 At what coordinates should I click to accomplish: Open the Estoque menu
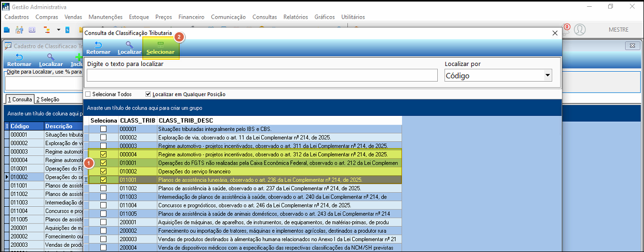tap(138, 17)
